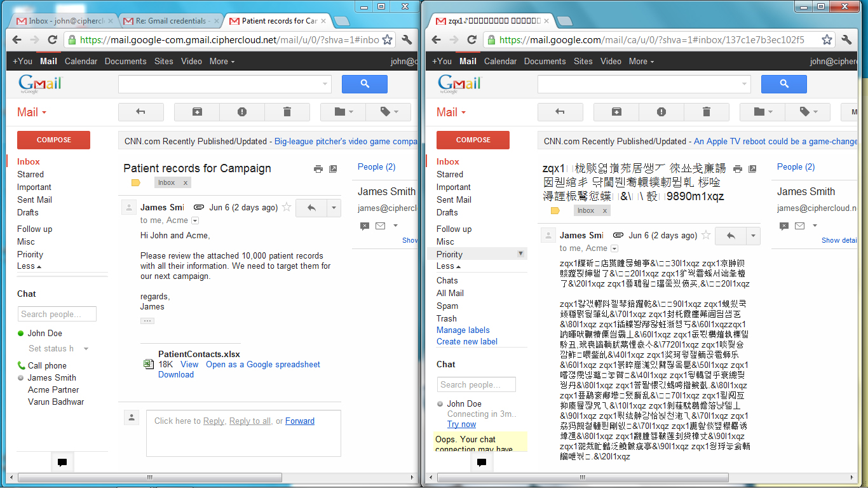Delete the email using the trash icon

287,112
